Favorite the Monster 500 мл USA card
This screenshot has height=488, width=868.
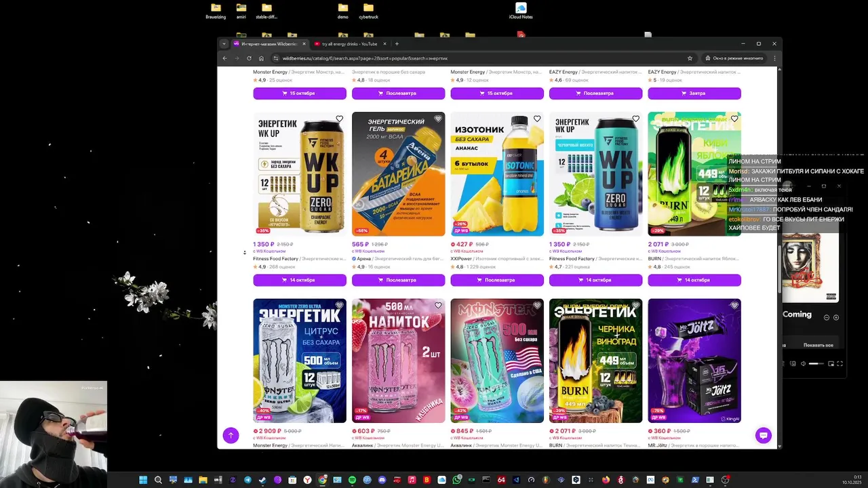coord(537,306)
